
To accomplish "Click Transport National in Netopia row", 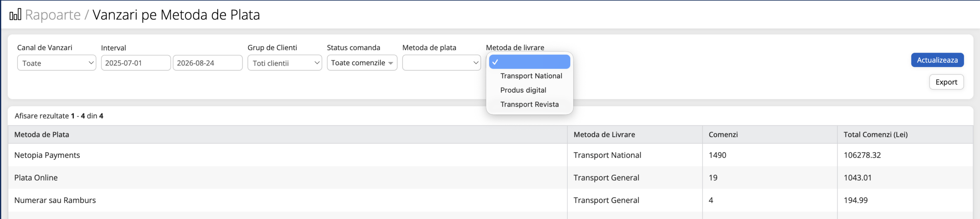I will pos(607,155).
